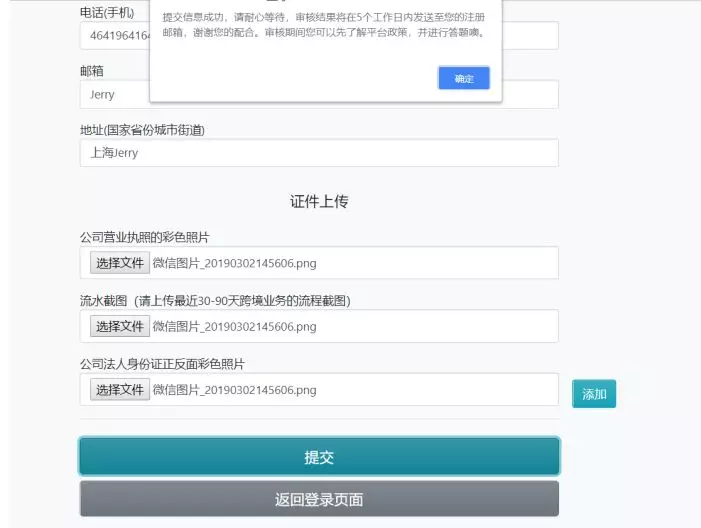Viewport: 701px width, 528px height.
Task: Click the 邮箱 label
Action: click(92, 71)
